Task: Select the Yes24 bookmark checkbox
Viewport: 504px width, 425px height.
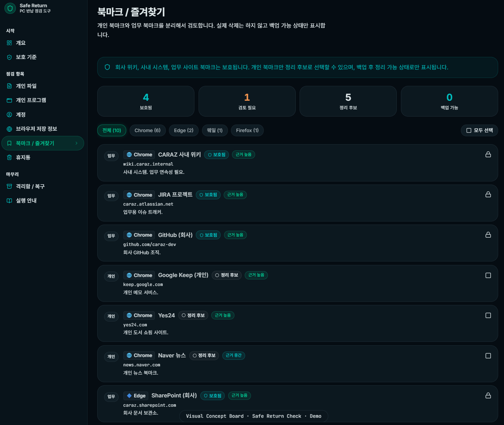Action: tap(488, 315)
